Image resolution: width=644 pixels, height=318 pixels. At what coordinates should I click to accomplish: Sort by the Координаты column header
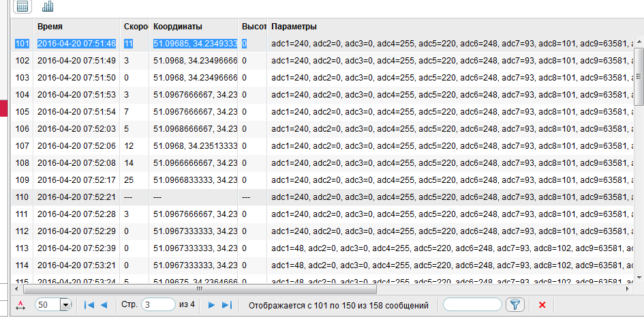click(x=194, y=27)
